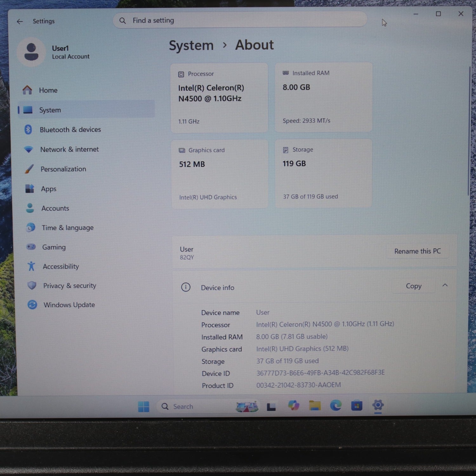Minimize the Settings window
Screen dimensions: 476x476
[x=416, y=14]
